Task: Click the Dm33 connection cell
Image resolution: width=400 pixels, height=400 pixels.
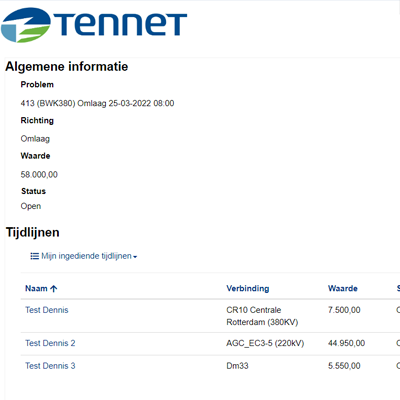Action: coord(237,366)
